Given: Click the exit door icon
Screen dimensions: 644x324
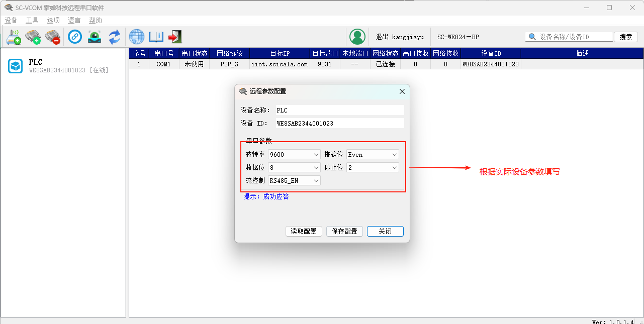Looking at the screenshot, I should click(x=175, y=37).
